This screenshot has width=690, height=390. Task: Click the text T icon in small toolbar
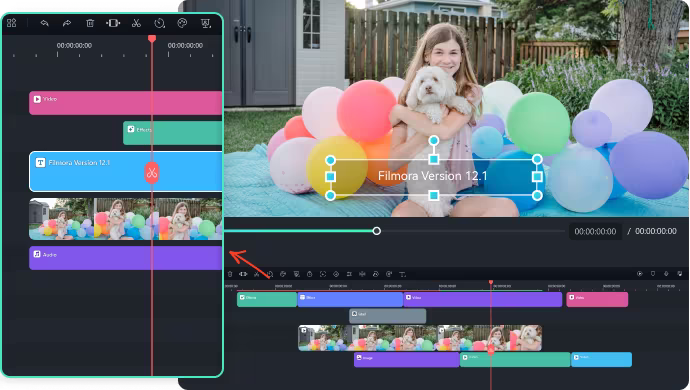click(402, 274)
